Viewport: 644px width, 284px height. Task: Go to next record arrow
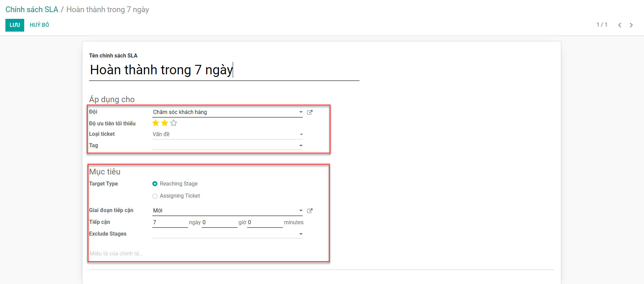tap(631, 25)
